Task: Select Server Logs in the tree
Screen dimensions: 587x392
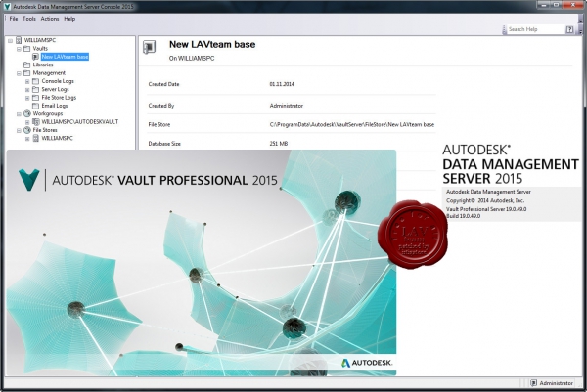Action: [55, 89]
